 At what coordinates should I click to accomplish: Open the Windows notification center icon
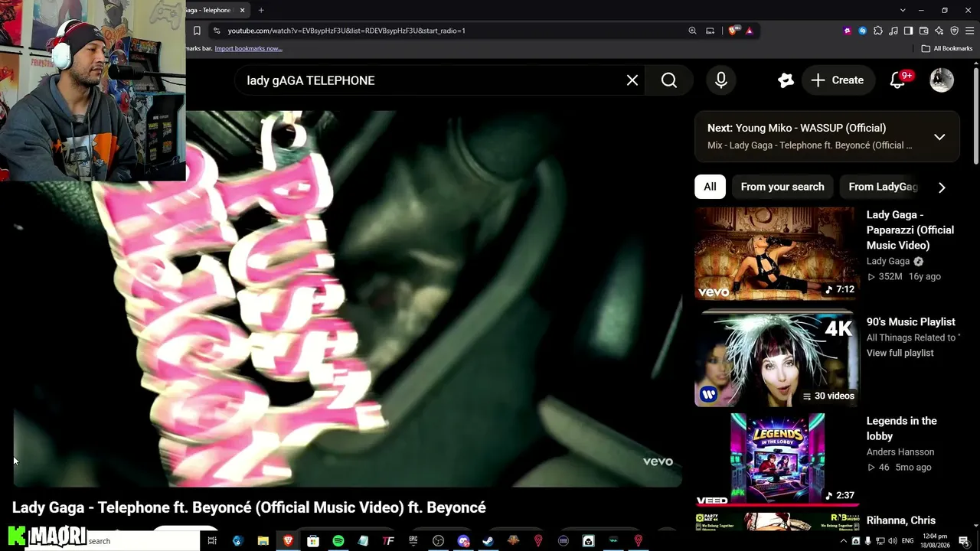(964, 541)
